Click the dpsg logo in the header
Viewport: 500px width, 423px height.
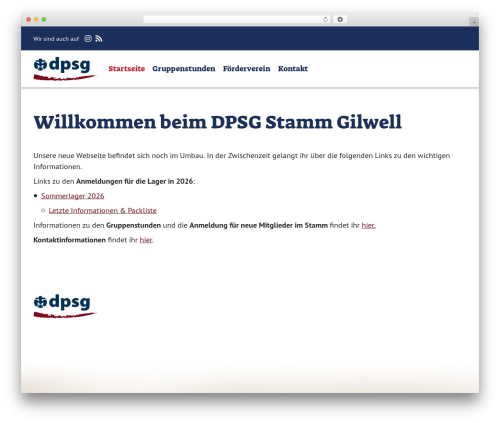coord(65,69)
